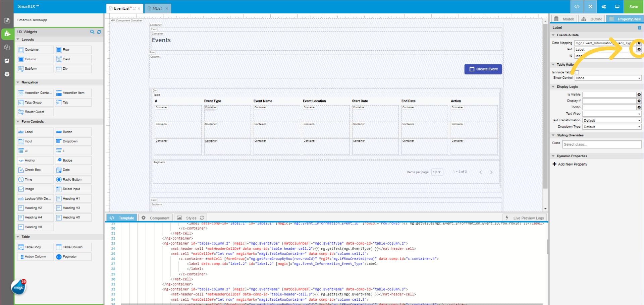Click the Create Event button
Screen dimensions: 644x305
pos(483,69)
